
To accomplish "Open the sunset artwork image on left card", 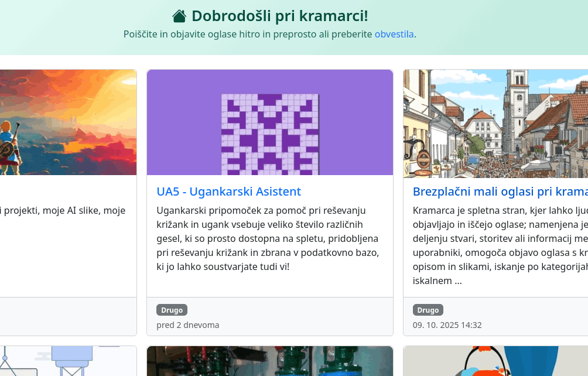I will point(64,122).
